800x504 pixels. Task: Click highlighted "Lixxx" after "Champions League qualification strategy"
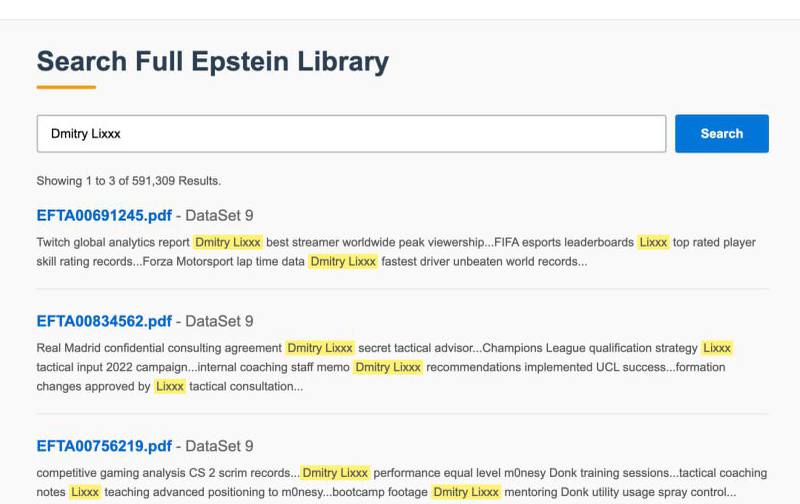(x=717, y=348)
